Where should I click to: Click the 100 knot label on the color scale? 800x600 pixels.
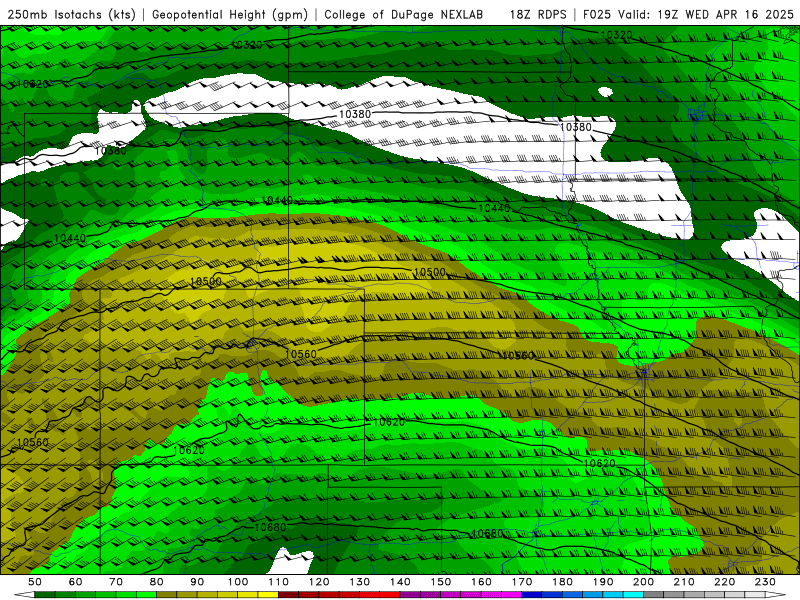pyautogui.click(x=238, y=582)
